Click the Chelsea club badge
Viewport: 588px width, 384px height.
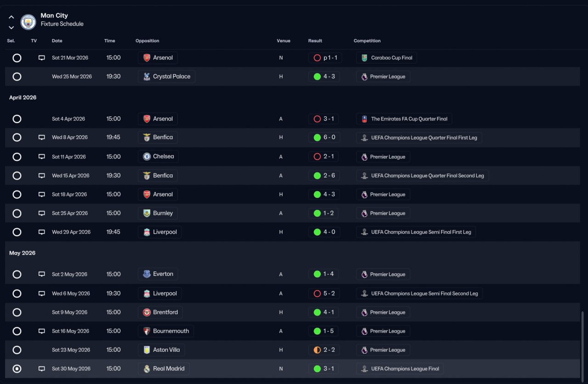point(147,157)
